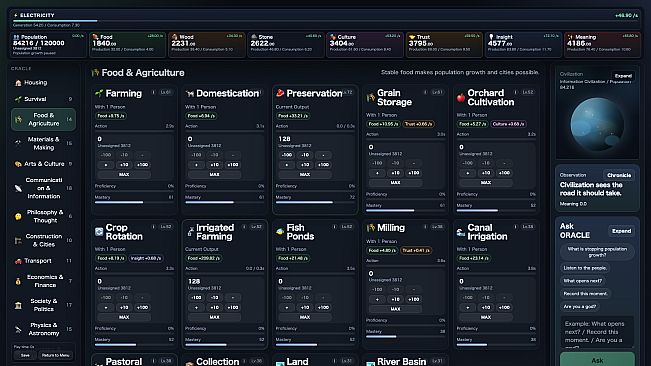
Task: Assign MAX workers to Farming
Action: (124, 175)
